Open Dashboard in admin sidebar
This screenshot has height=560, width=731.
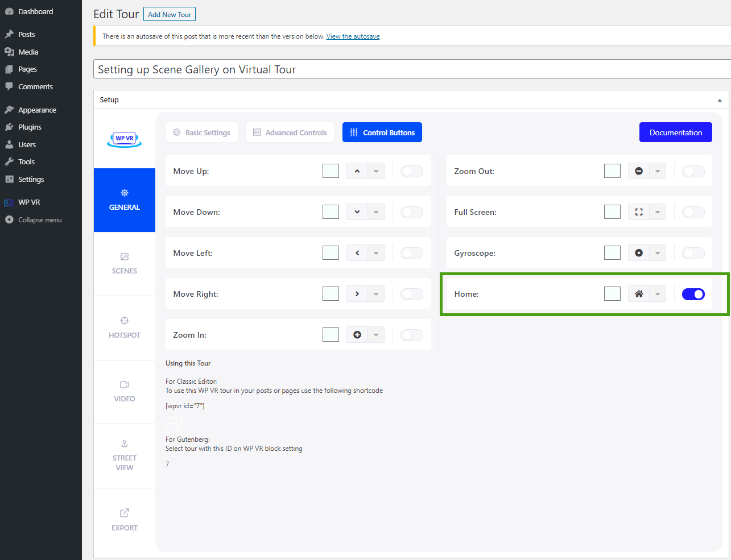pos(35,11)
